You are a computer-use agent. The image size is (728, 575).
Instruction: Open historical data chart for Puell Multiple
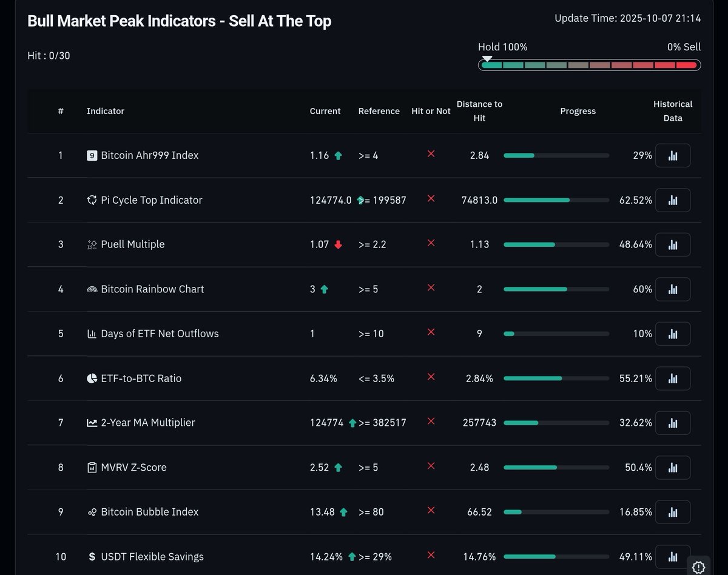pyautogui.click(x=673, y=244)
